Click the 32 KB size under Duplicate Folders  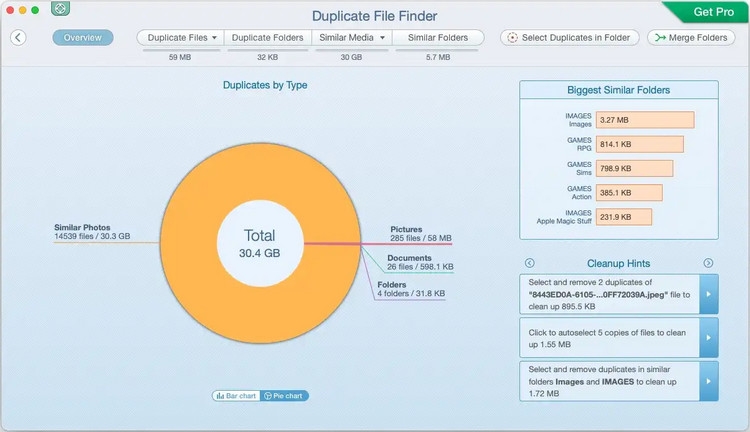point(267,57)
